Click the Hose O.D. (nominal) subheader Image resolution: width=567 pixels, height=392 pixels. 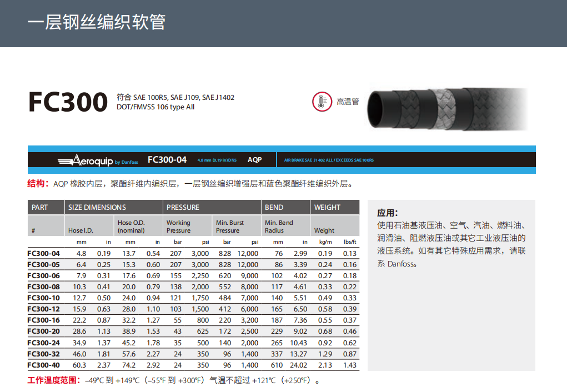coord(131,227)
